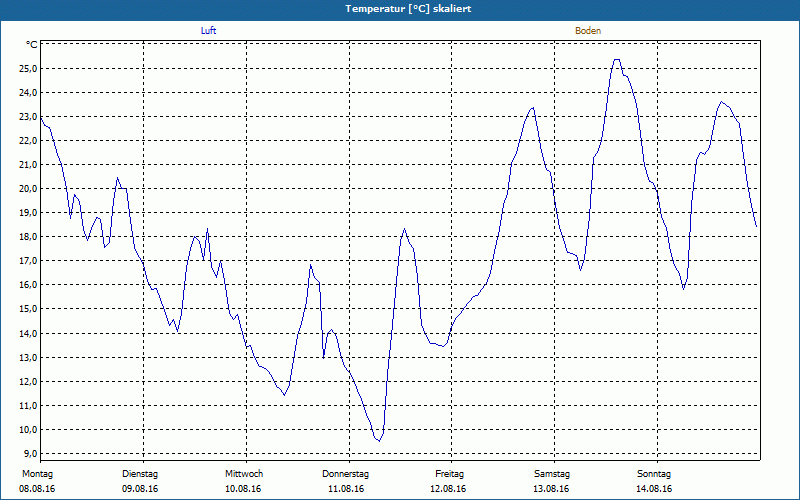Image resolution: width=800 pixels, height=500 pixels.
Task: Select the 16,0 y-axis label
Action: click(x=29, y=284)
